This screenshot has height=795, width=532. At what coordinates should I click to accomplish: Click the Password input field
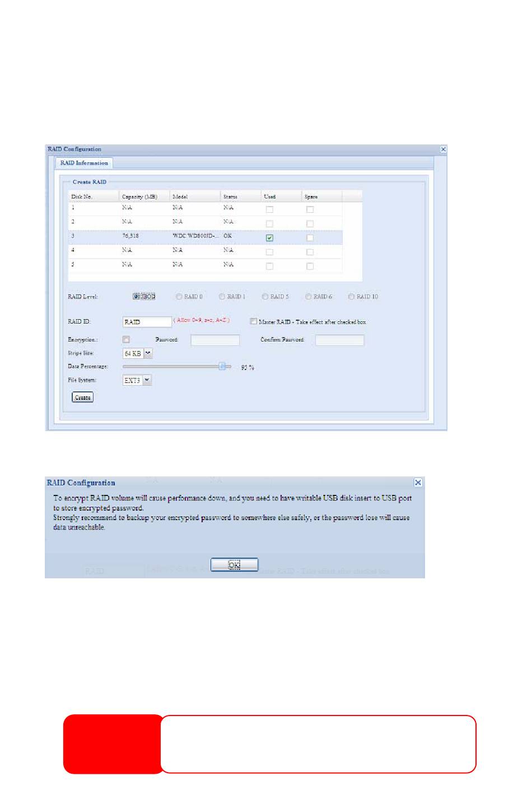[x=215, y=340]
